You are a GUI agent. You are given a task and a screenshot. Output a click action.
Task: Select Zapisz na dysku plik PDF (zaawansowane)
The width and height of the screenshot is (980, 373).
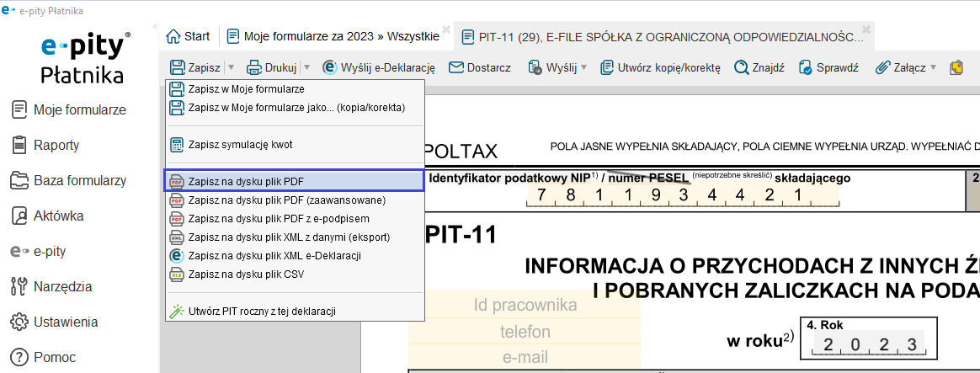point(295,200)
